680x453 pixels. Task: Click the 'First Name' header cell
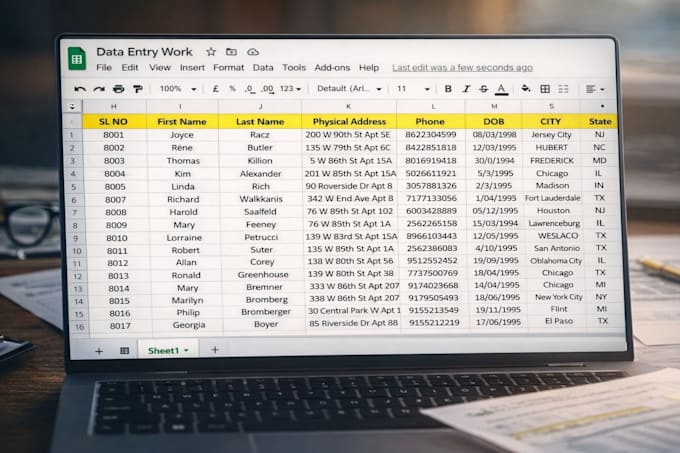182,122
